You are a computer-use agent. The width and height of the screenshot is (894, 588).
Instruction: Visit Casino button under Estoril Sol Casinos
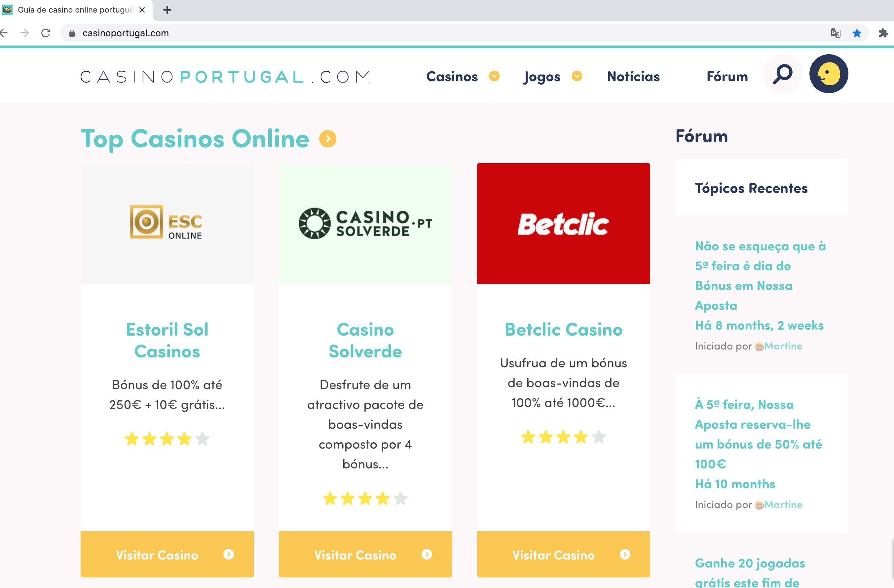pos(167,554)
